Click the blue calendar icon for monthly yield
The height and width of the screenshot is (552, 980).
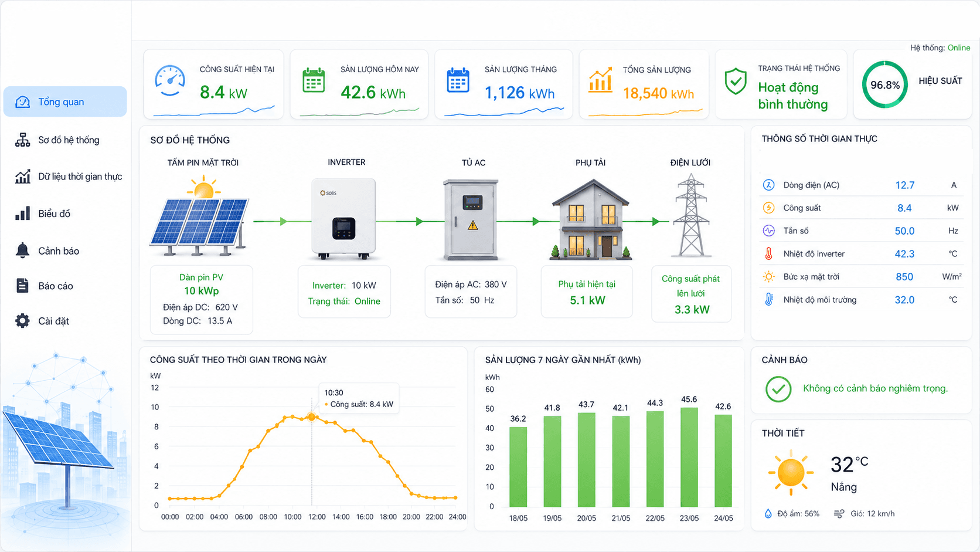(458, 80)
